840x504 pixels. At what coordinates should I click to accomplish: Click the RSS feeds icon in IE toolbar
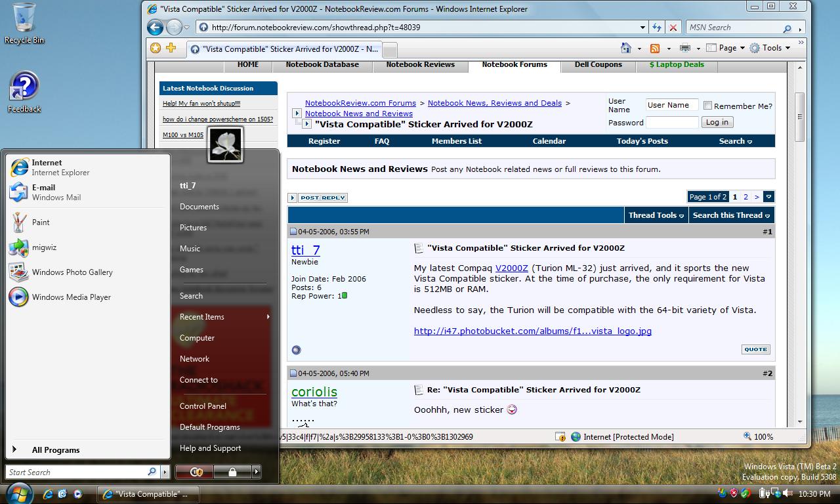(x=655, y=48)
